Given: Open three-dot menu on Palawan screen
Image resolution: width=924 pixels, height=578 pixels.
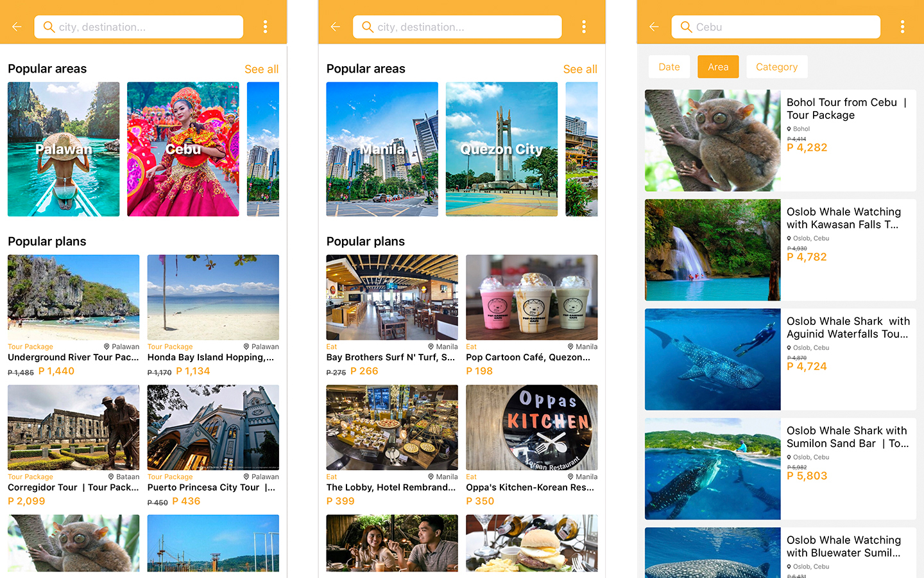Looking at the screenshot, I should click(x=265, y=27).
